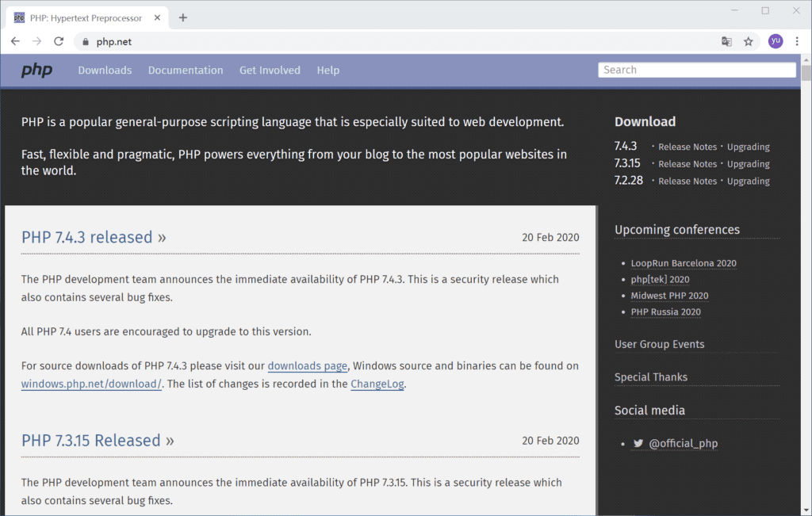Click the PHP logo in navbar
The height and width of the screenshot is (516, 812).
pyautogui.click(x=36, y=71)
